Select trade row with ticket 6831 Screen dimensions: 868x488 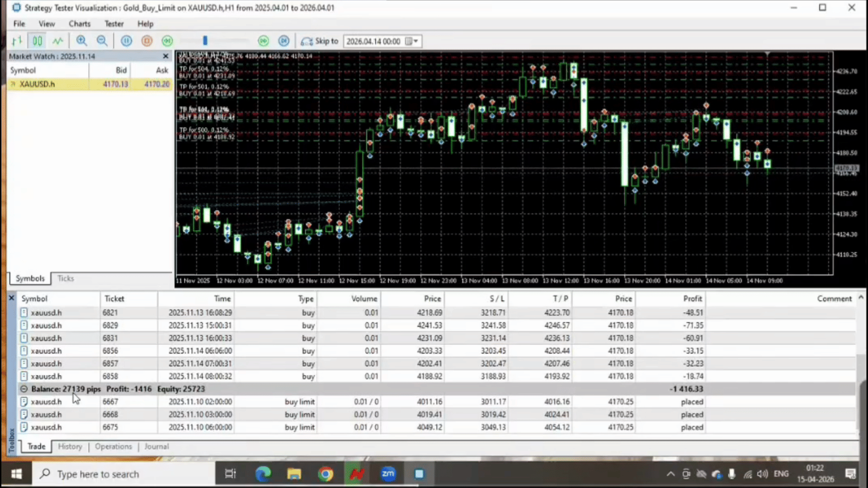(x=436, y=338)
